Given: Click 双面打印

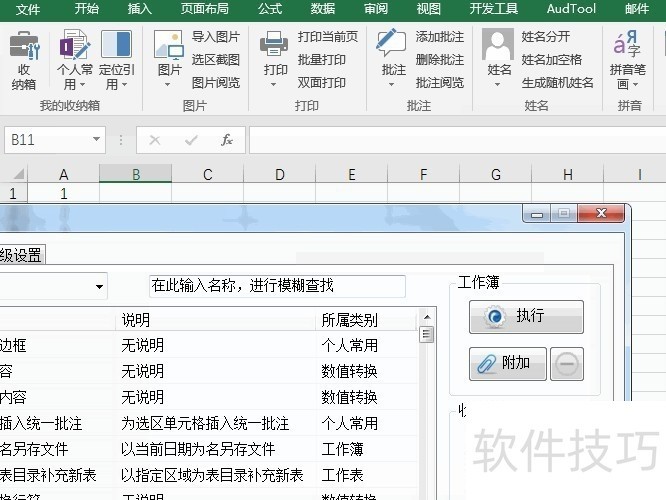Looking at the screenshot, I should tap(322, 83).
